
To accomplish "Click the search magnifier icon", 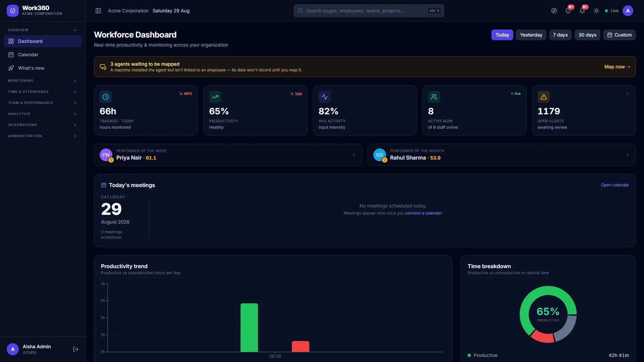I will 301,11.
